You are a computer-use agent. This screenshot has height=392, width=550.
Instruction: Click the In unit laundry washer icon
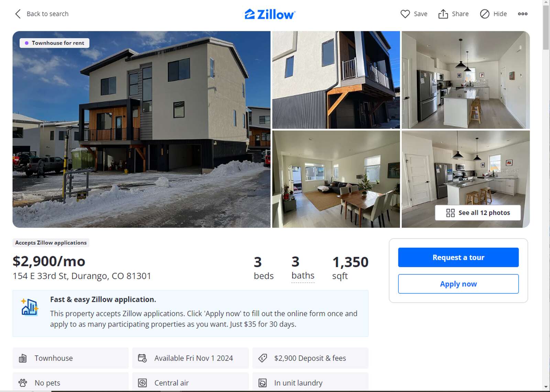[x=262, y=383]
